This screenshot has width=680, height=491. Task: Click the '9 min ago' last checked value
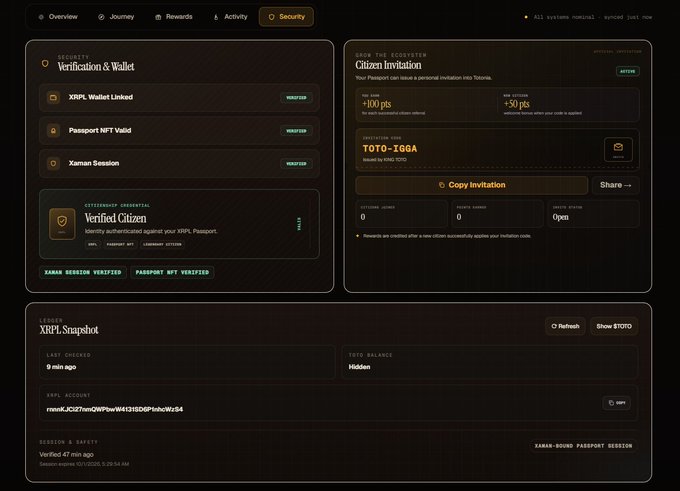pos(61,367)
